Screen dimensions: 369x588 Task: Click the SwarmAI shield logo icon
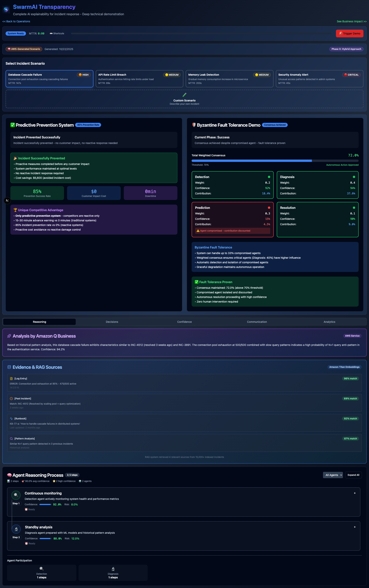click(x=6, y=9)
